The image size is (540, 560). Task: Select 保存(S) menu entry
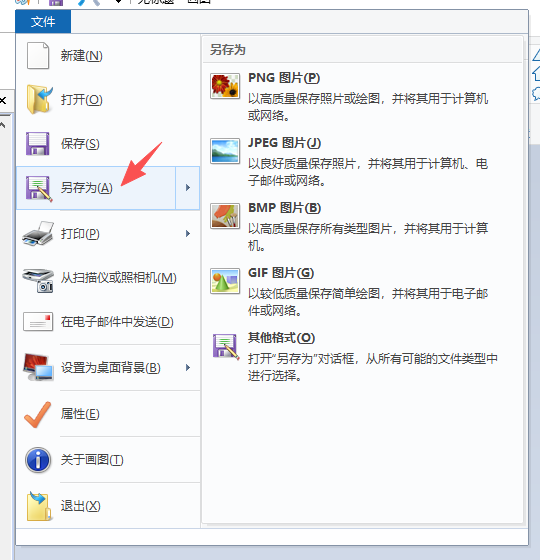click(x=108, y=144)
